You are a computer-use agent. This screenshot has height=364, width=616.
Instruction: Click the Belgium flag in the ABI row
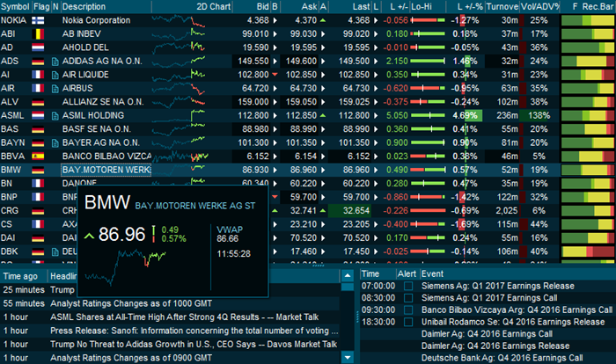38,34
